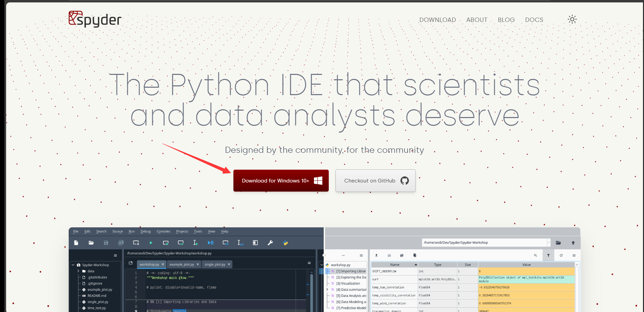644x312 pixels.
Task: Open the Edit menu in Spyder
Action: click(x=87, y=231)
